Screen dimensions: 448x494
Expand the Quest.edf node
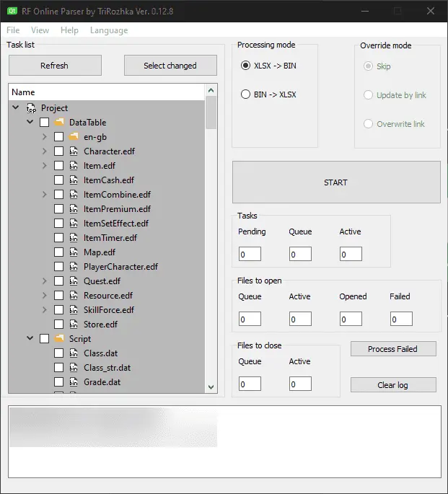[x=45, y=281]
